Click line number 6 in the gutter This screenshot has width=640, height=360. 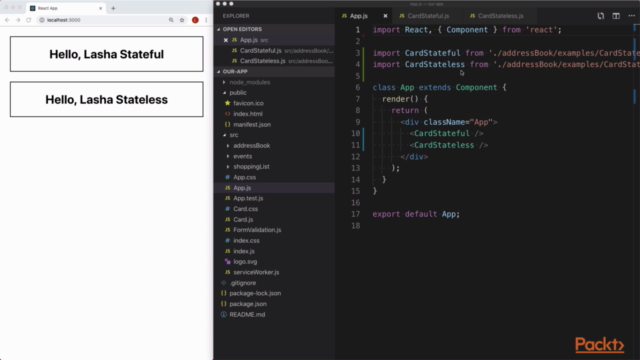357,87
